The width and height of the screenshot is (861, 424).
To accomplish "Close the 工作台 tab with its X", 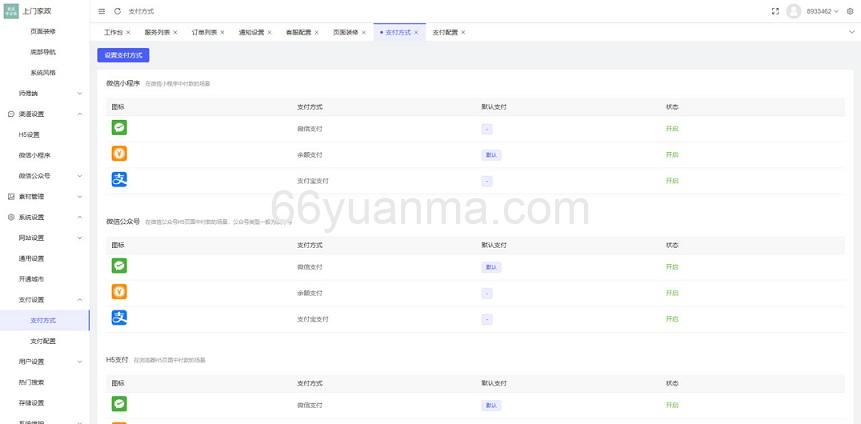I will [128, 32].
